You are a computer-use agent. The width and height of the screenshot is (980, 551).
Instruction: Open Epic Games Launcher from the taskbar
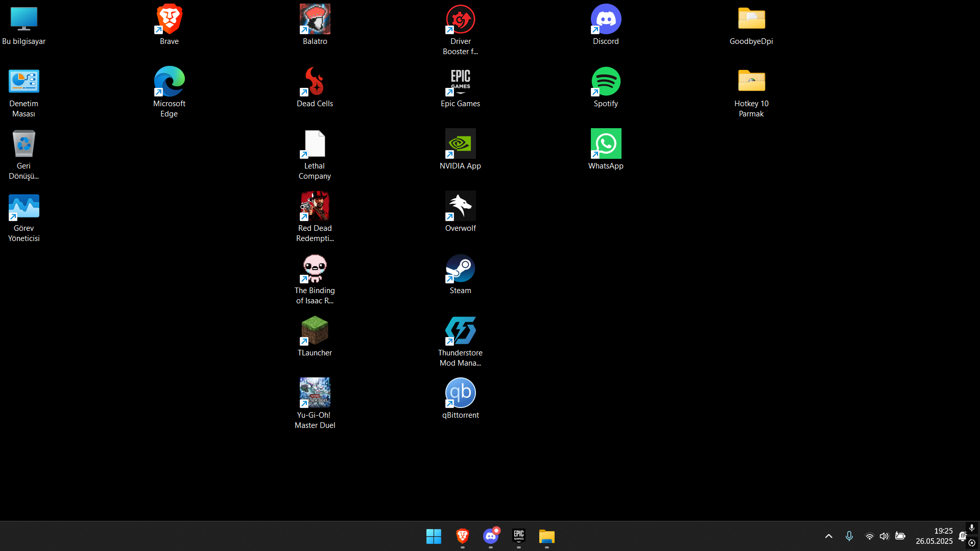click(x=519, y=536)
